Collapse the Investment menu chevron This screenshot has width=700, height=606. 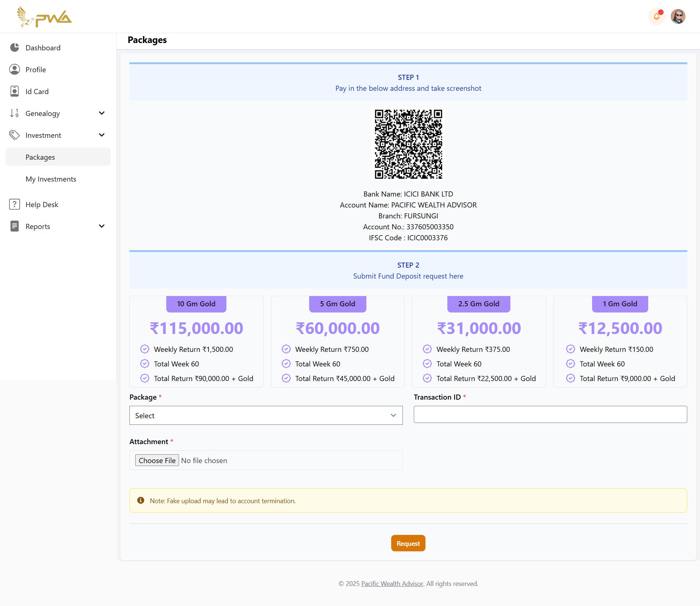102,135
